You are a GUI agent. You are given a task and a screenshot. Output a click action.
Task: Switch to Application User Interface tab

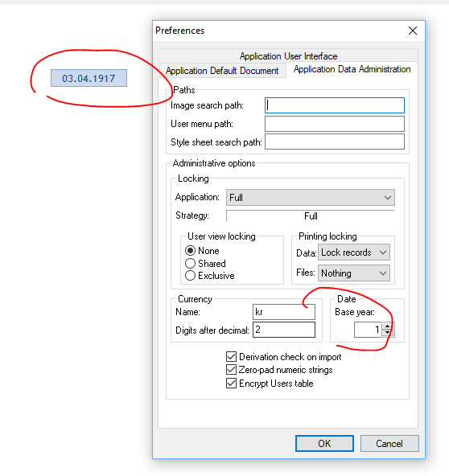pos(288,56)
